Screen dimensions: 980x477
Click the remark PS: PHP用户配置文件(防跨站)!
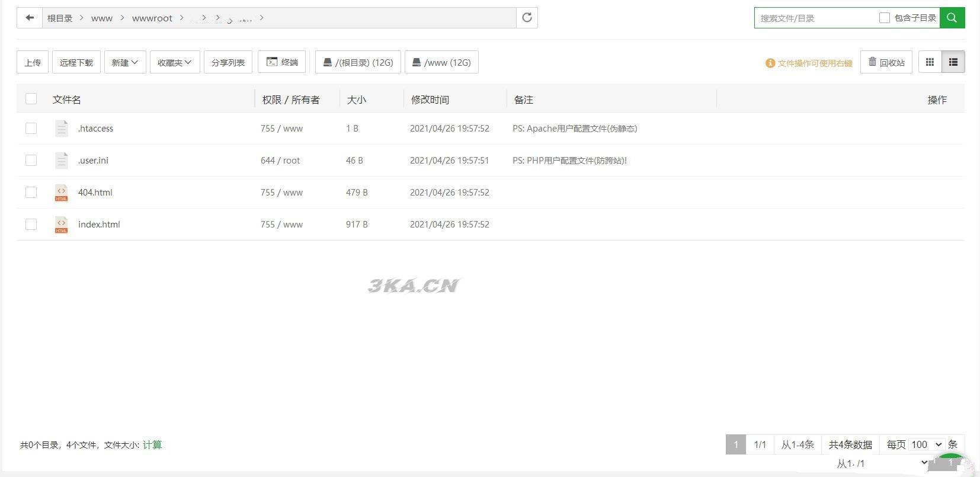coord(569,161)
